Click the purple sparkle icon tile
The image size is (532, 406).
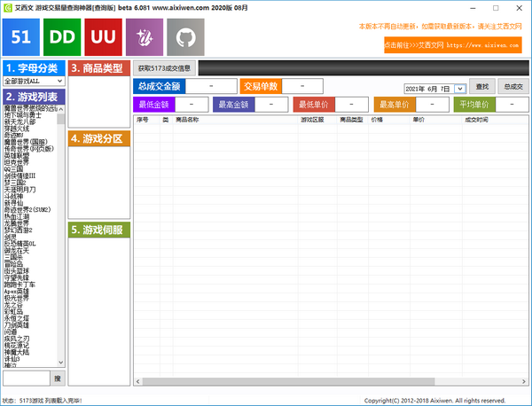click(x=145, y=37)
